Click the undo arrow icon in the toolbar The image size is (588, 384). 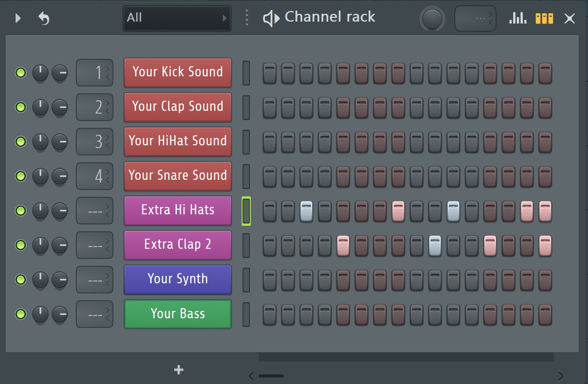tap(44, 18)
